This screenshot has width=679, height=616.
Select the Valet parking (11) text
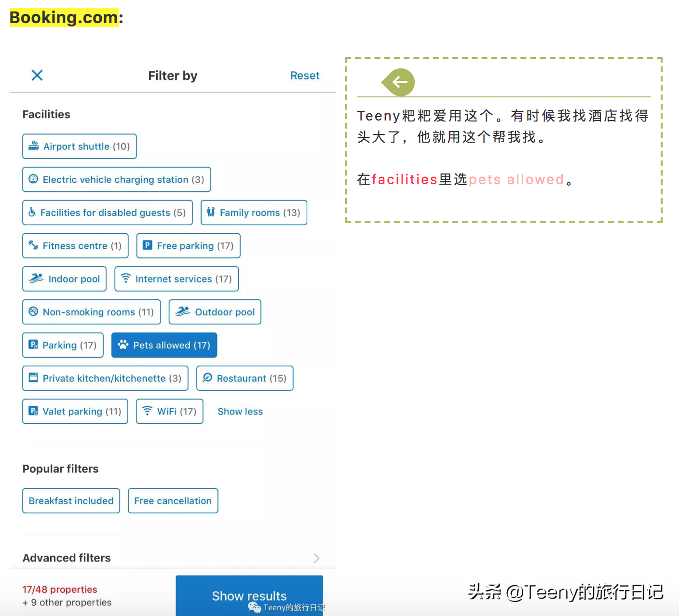coord(82,412)
